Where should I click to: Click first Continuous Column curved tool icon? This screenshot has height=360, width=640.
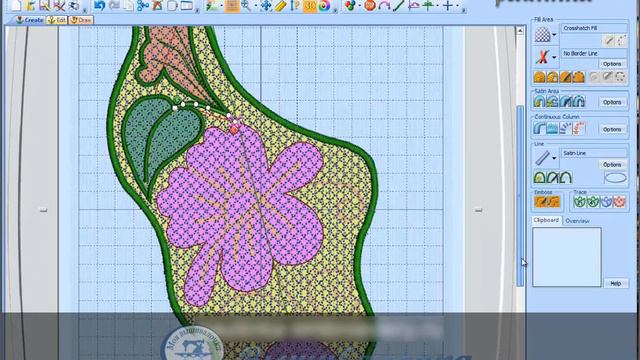(x=539, y=129)
